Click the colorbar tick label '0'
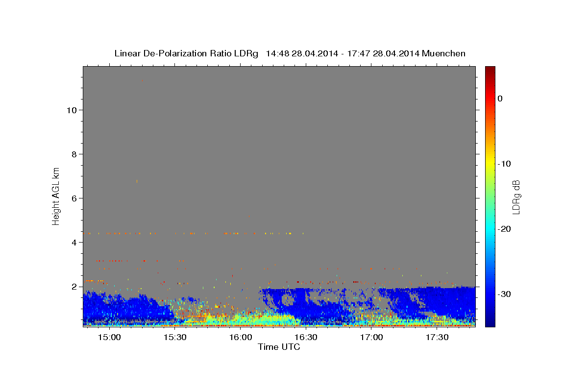The width and height of the screenshot is (588, 392). coord(500,98)
